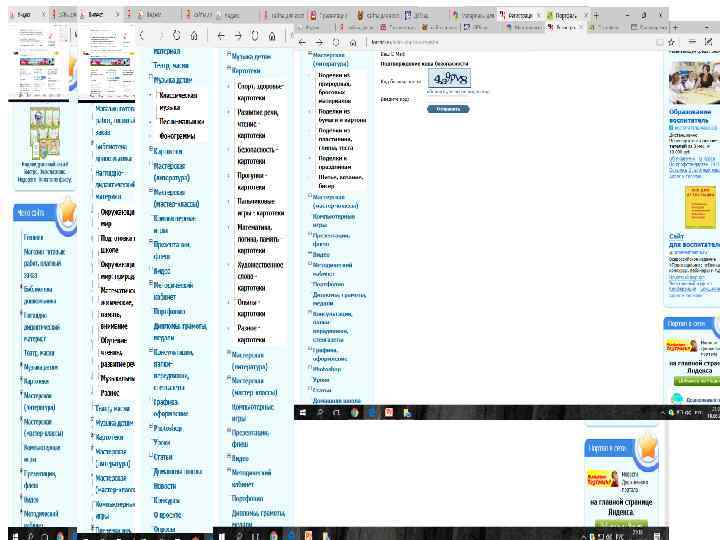The image size is (720, 540).
Task: Open the home page in the captcha window
Action: click(353, 42)
